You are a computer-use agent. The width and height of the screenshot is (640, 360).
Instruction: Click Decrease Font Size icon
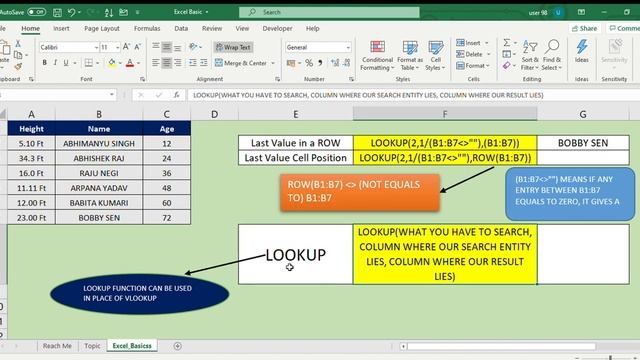tap(138, 47)
